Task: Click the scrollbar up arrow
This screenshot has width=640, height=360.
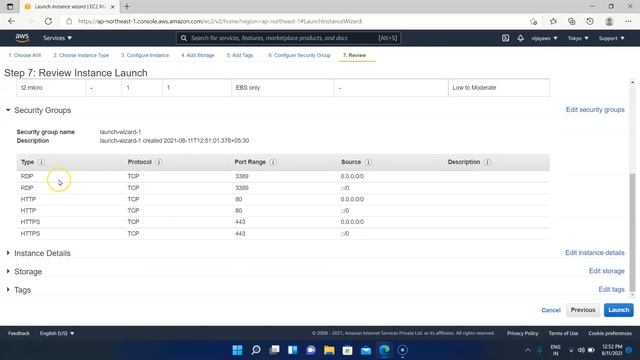Action: pos(632,82)
